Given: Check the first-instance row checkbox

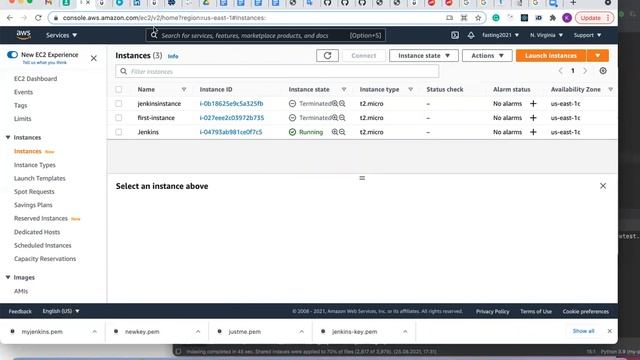Looking at the screenshot, I should coord(118,118).
